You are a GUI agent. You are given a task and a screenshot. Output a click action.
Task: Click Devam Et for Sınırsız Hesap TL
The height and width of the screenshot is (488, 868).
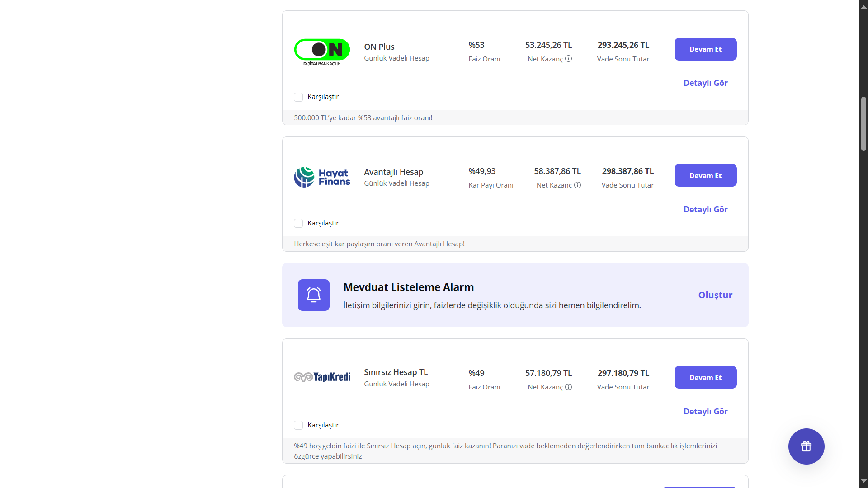pos(705,377)
